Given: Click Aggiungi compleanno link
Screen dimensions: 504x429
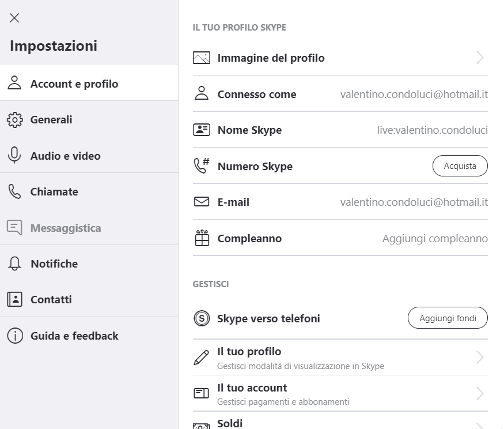Looking at the screenshot, I should pos(435,239).
